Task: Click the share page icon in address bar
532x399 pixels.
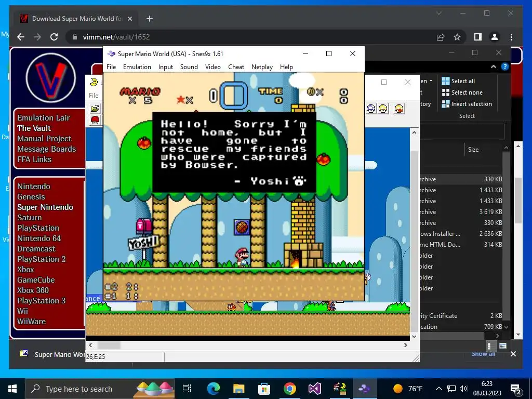Action: [x=441, y=37]
